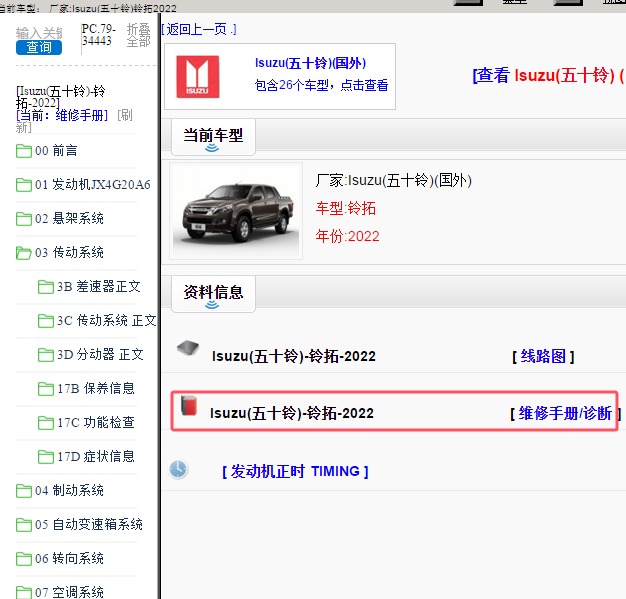
Task: Click folder icon beside 17B 保养信息
Action: pyautogui.click(x=46, y=389)
